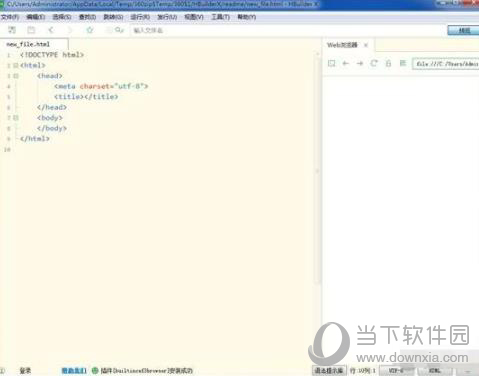The width and height of the screenshot is (479, 376).
Task: Refresh the built-in browser page
Action: coord(374,63)
